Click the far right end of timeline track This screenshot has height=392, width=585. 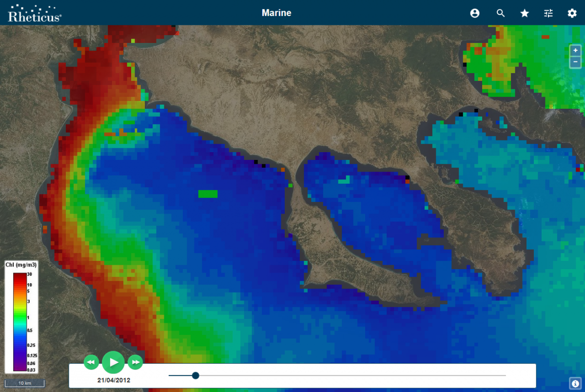[505, 375]
